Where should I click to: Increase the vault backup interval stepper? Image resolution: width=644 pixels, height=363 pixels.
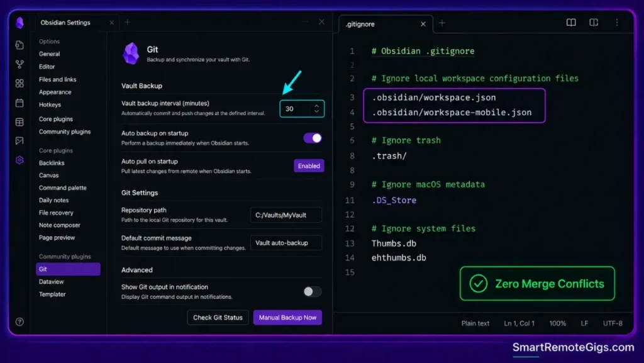[316, 106]
